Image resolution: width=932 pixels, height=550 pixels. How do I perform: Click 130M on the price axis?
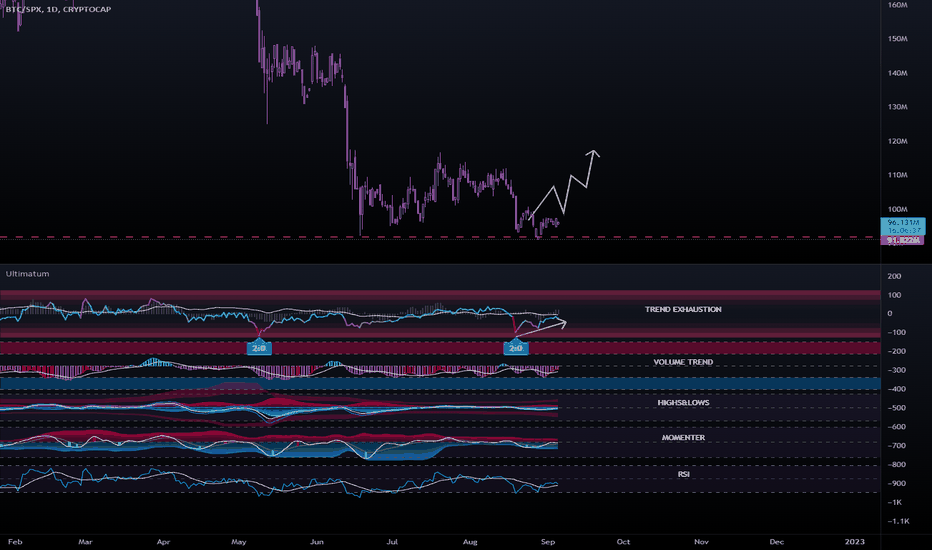click(x=898, y=107)
